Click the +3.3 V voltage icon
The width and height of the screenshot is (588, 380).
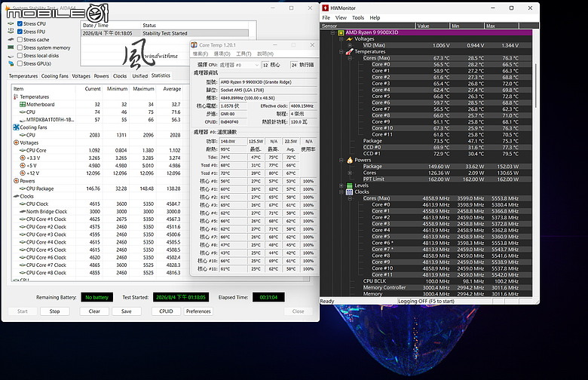pyautogui.click(x=23, y=158)
